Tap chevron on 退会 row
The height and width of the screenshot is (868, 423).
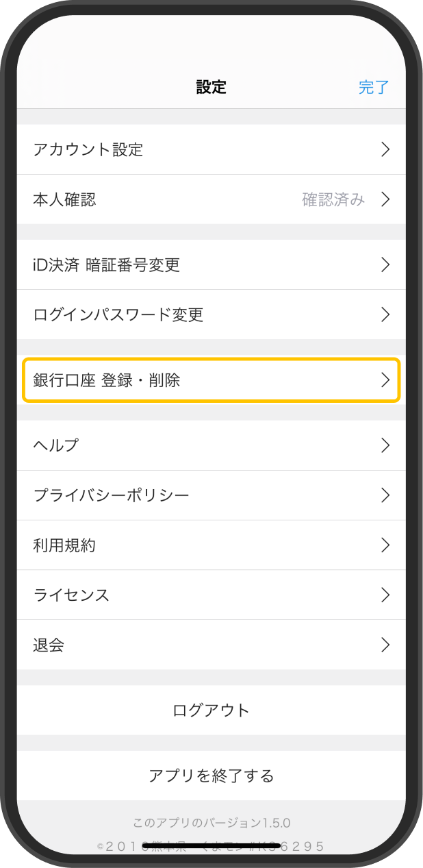point(385,645)
